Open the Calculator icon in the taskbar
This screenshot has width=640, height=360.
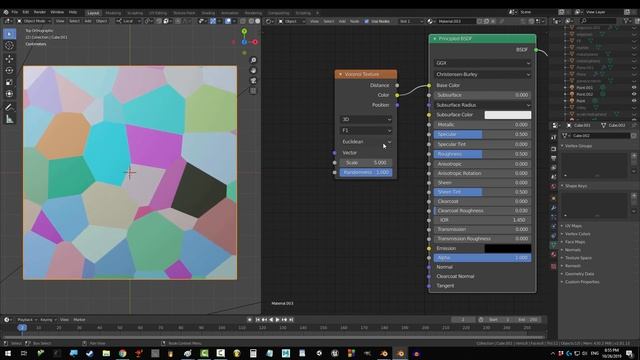[x=253, y=353]
